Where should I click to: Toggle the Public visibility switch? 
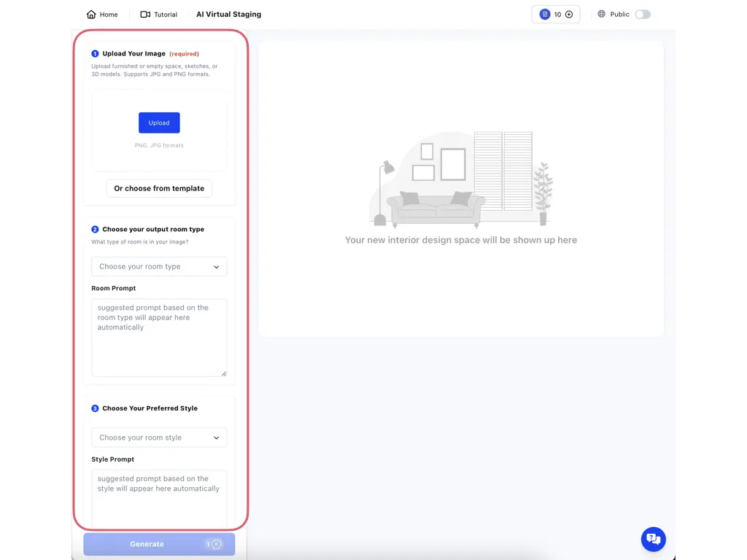642,15
